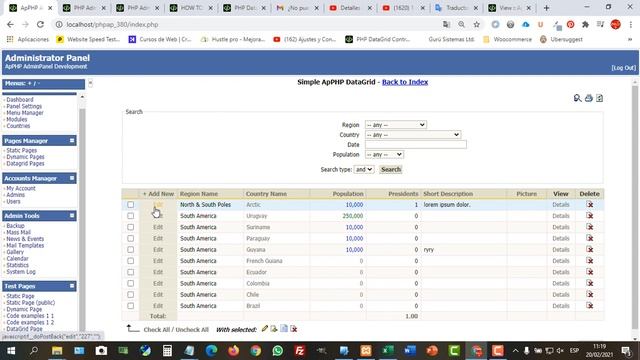640x360 pixels.
Task: Click the delete-selected icon in With selected
Action: 293,329
